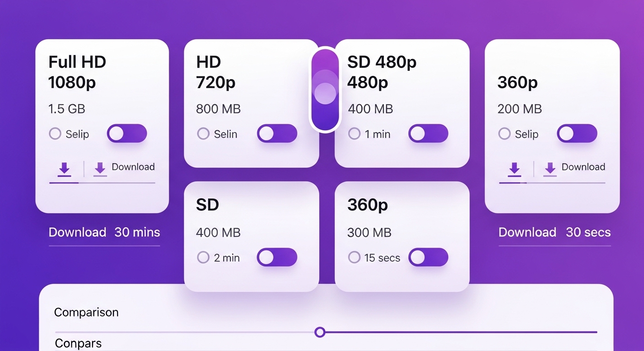Toggle the SD 400 MB 2 min switch
Image resolution: width=644 pixels, height=351 pixels.
[277, 257]
